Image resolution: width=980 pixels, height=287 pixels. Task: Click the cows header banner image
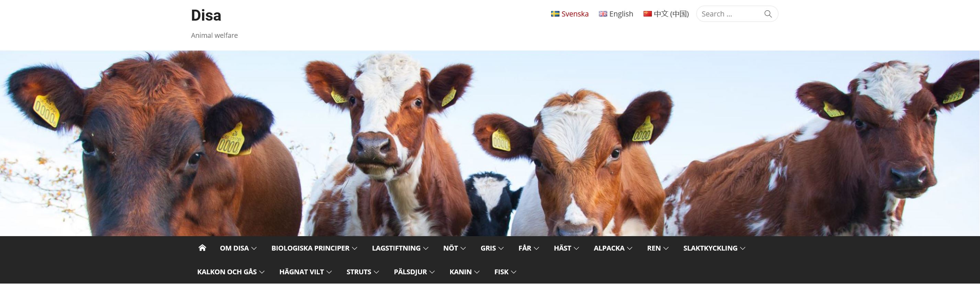(x=490, y=143)
